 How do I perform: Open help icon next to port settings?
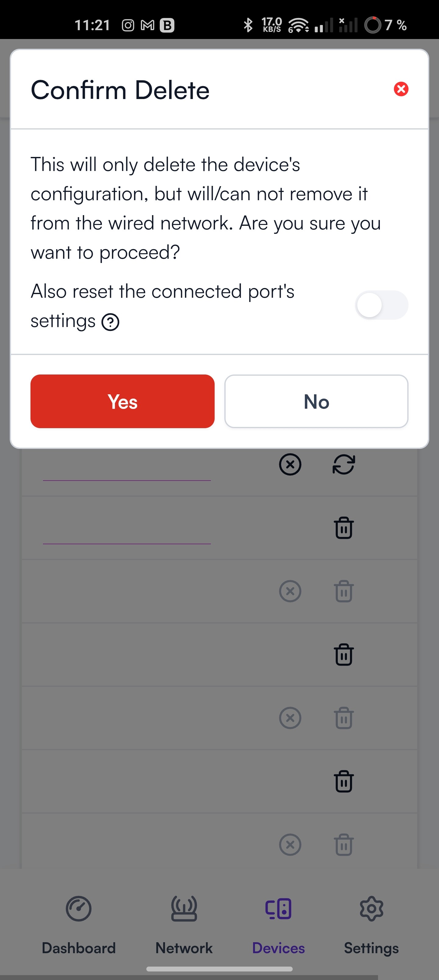click(110, 322)
